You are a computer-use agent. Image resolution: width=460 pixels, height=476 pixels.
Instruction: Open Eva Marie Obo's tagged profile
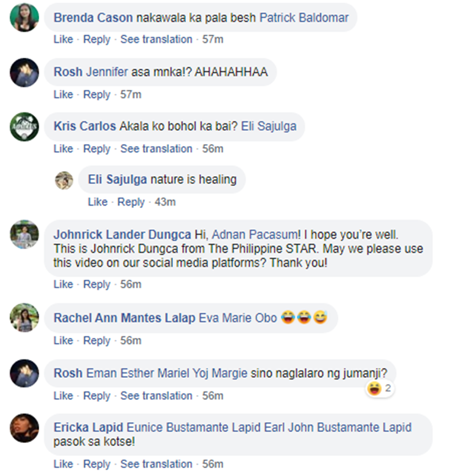click(x=238, y=318)
